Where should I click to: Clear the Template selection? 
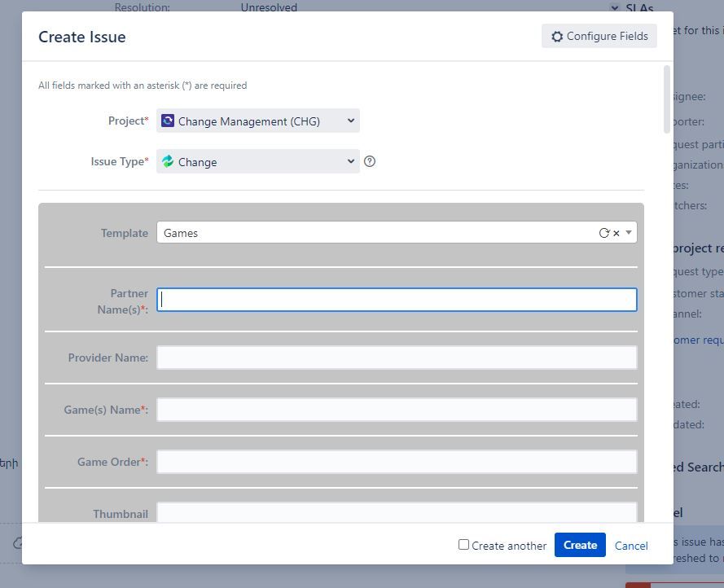pyautogui.click(x=616, y=234)
